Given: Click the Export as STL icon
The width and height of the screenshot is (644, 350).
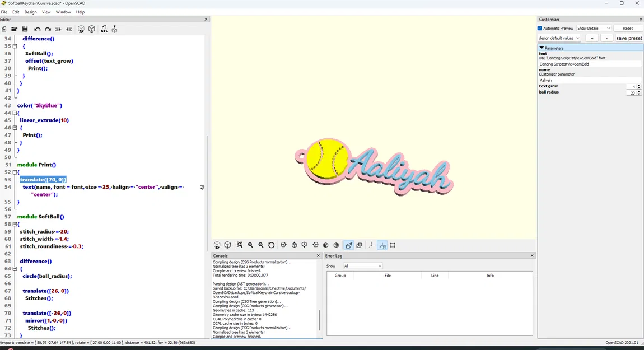Looking at the screenshot, I should tap(104, 29).
